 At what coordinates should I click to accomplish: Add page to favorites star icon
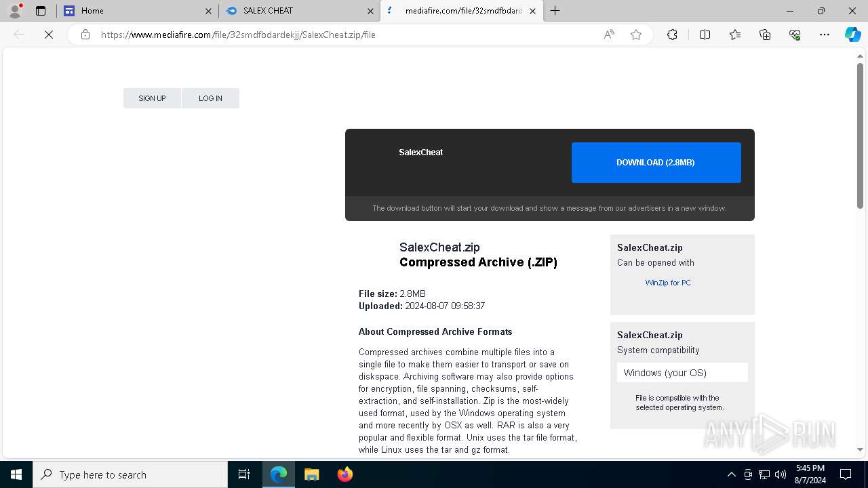point(636,35)
